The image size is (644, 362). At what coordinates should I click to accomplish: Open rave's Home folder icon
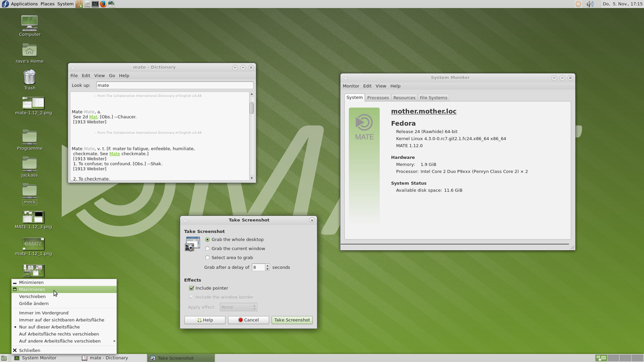coord(30,51)
